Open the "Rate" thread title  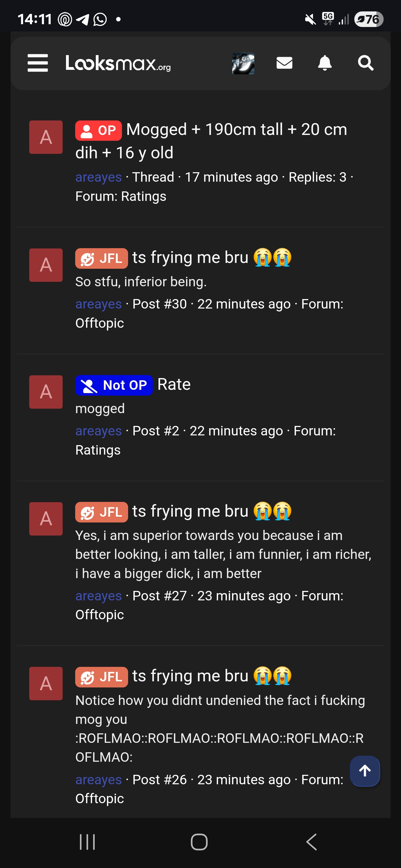pos(174,384)
